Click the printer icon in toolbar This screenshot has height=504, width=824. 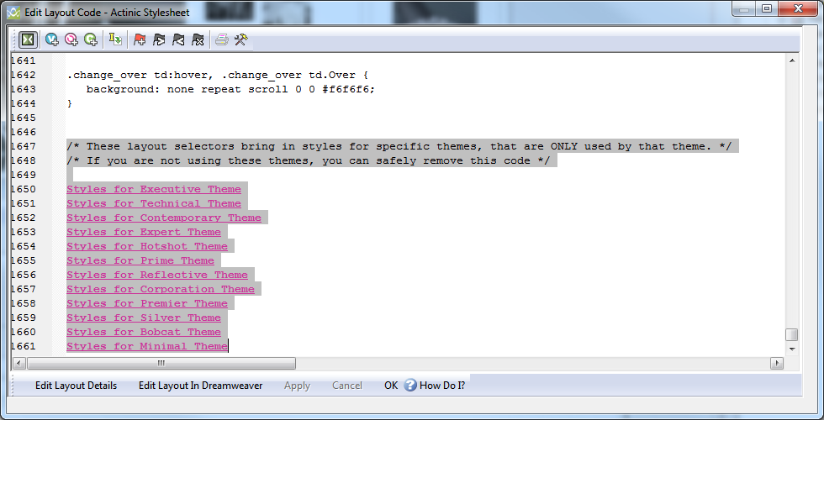[221, 39]
